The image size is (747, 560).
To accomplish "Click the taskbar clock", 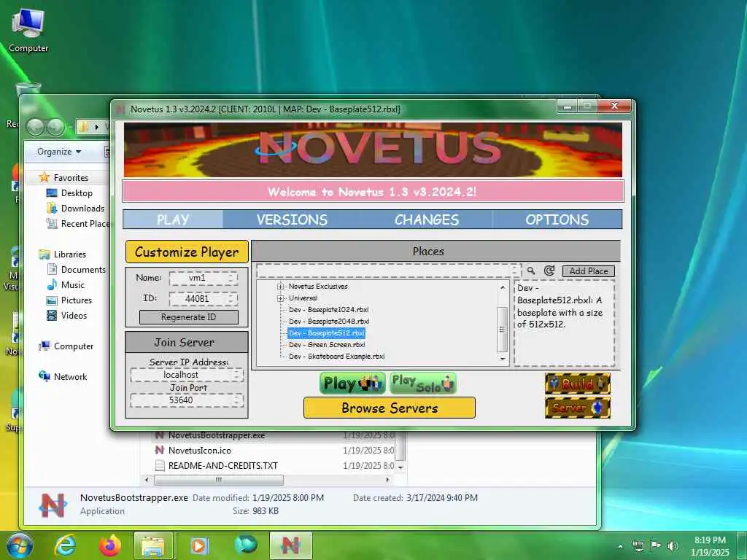I will point(710,546).
